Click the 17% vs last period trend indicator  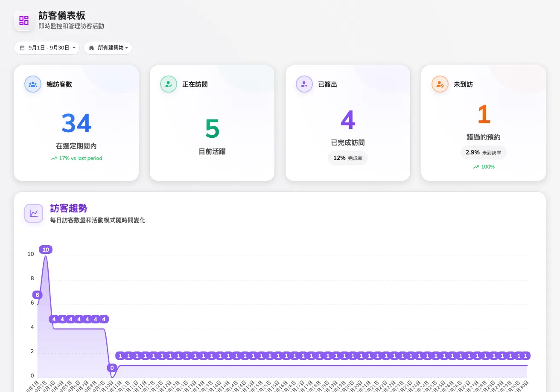(x=76, y=158)
